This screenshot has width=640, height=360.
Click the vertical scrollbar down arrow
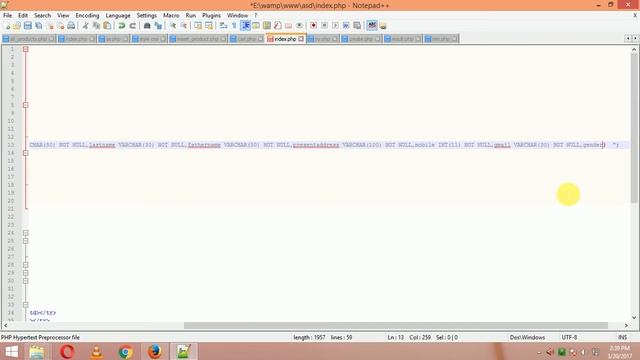point(634,318)
